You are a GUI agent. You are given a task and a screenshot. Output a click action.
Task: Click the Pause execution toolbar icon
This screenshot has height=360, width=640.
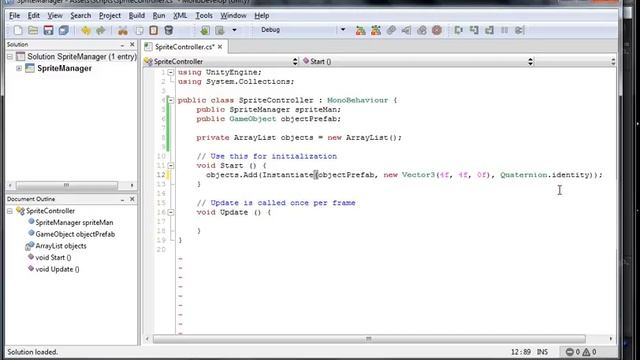coord(504,30)
